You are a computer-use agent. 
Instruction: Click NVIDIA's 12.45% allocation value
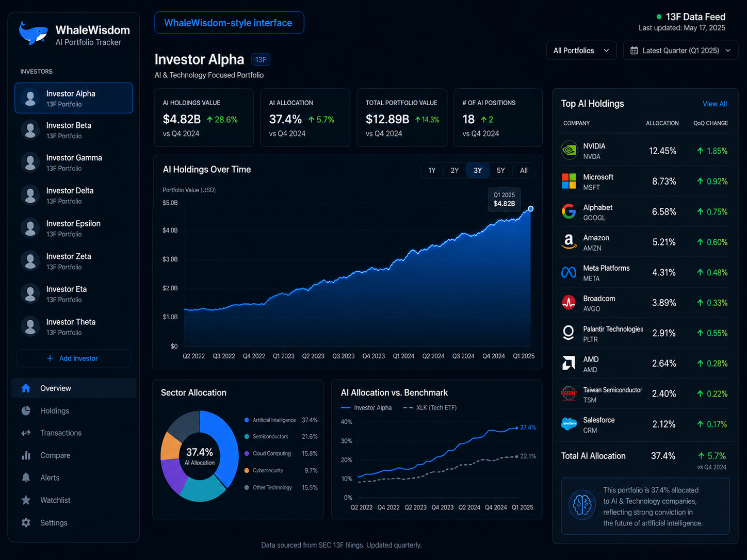pos(663,151)
